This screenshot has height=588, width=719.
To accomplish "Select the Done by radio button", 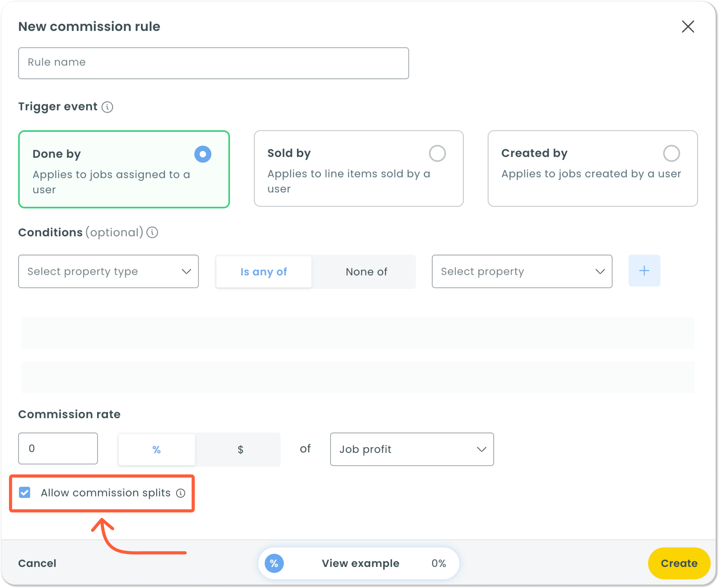I will click(203, 154).
